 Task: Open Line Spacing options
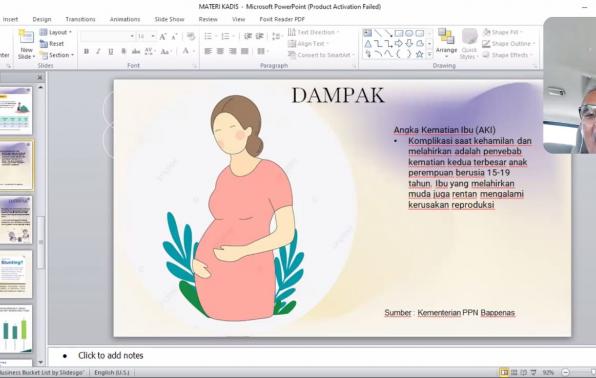click(276, 36)
